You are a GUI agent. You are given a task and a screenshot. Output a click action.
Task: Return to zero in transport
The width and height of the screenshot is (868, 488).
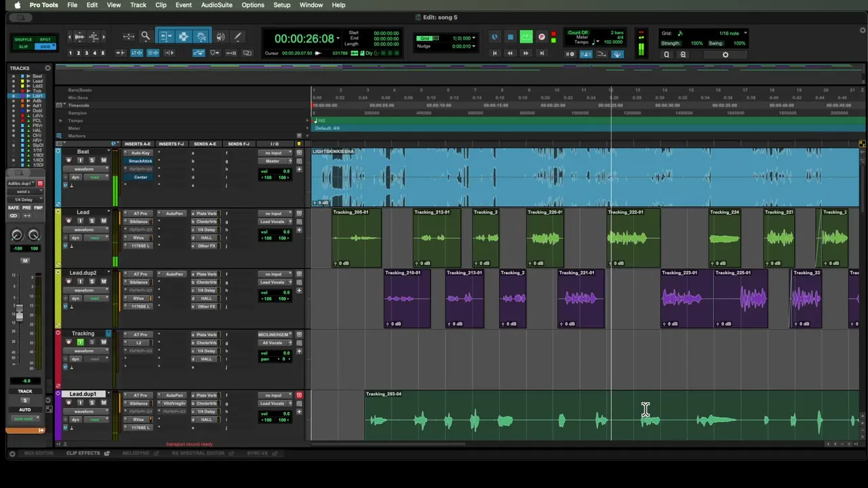494,54
